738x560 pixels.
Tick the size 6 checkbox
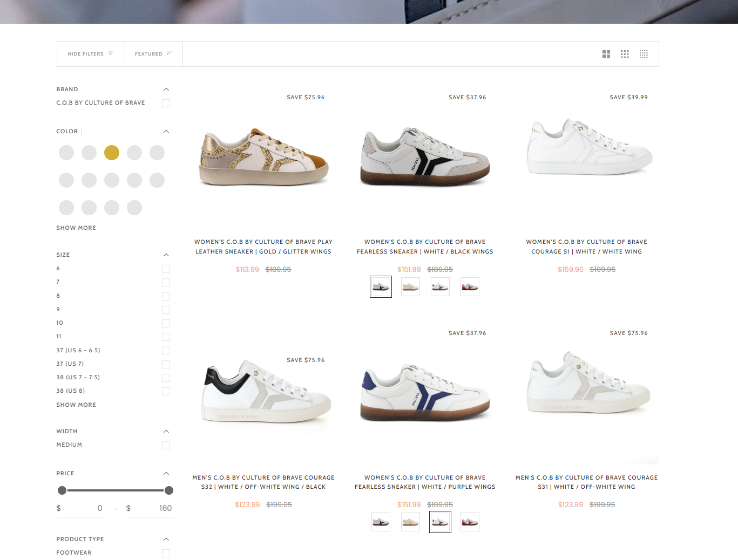166,269
